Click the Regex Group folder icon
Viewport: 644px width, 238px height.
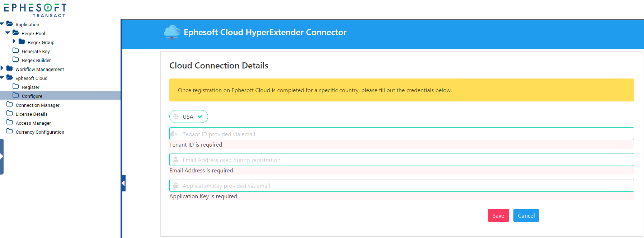point(22,42)
